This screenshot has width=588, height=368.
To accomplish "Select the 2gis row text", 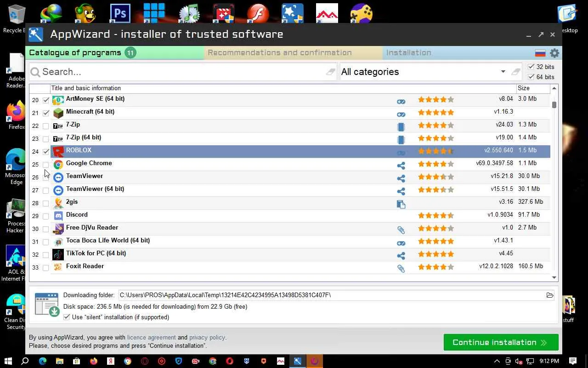I will tap(72, 202).
